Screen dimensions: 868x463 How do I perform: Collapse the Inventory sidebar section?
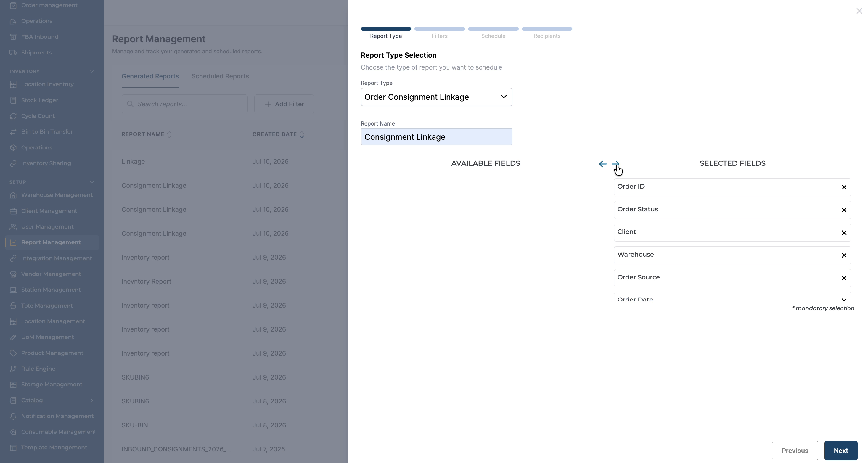coord(92,71)
